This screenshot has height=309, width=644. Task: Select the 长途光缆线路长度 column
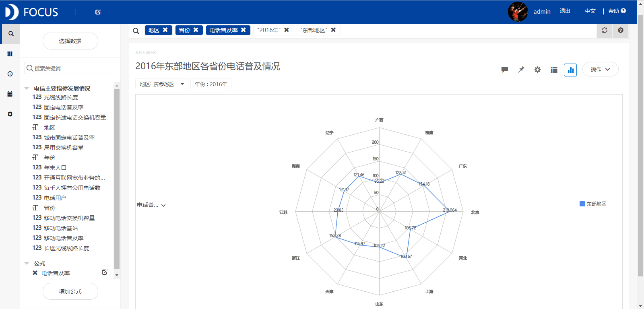pos(66,248)
